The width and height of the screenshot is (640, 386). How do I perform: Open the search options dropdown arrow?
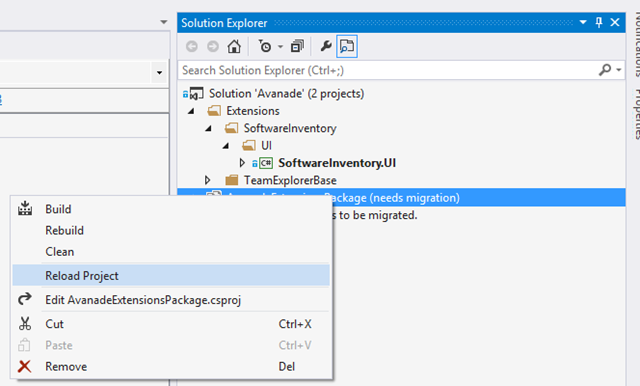tap(619, 70)
